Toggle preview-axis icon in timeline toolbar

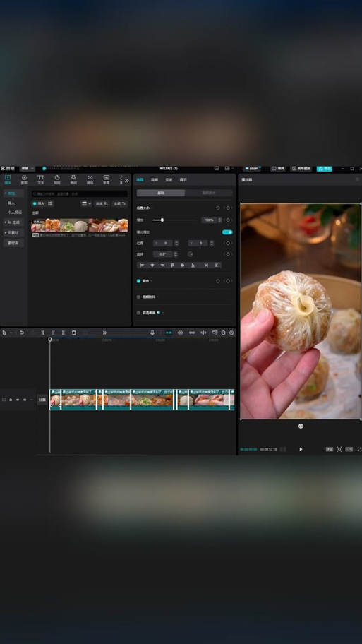203,333
